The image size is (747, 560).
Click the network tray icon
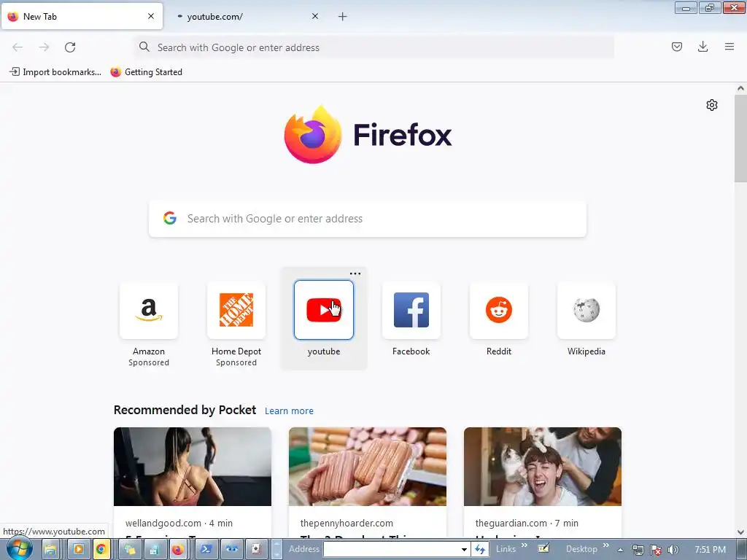(x=638, y=550)
